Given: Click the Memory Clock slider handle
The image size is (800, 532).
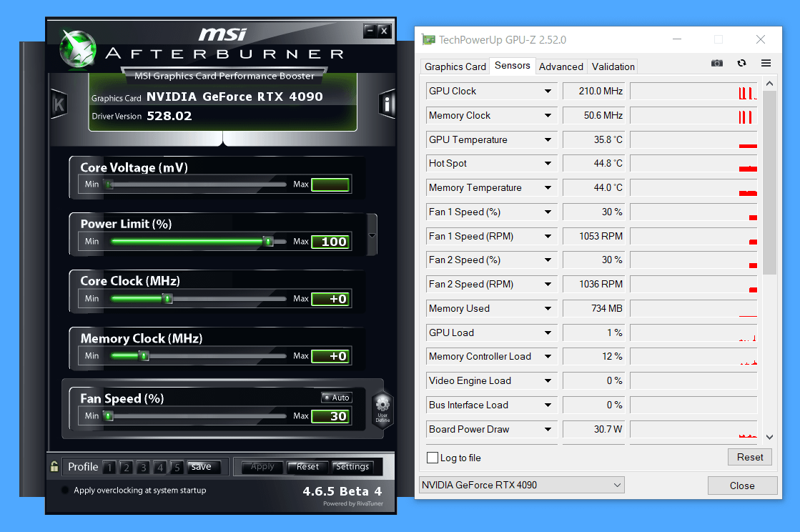Looking at the screenshot, I should [x=144, y=355].
